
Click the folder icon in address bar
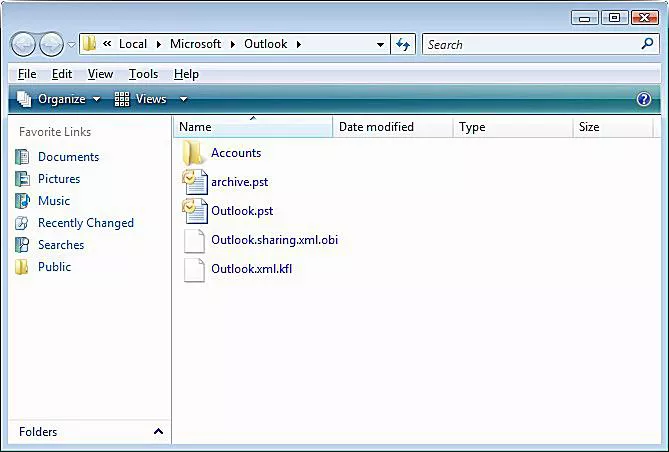pos(89,44)
